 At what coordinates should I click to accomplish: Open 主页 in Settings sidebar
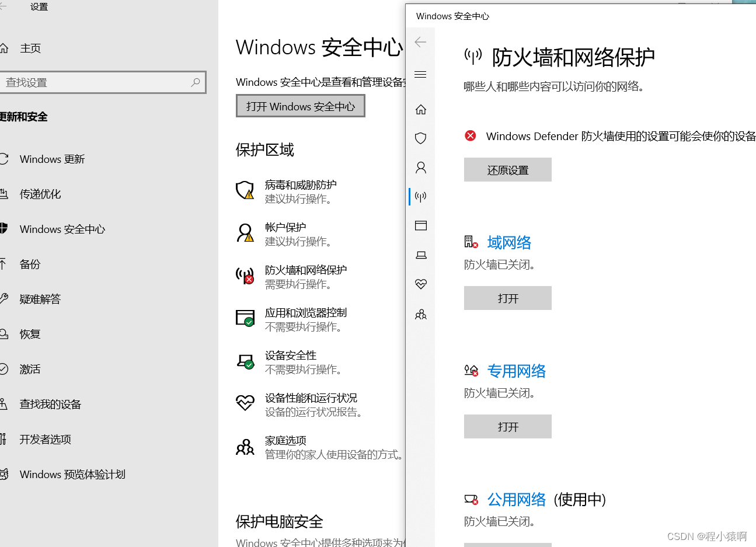(x=30, y=48)
